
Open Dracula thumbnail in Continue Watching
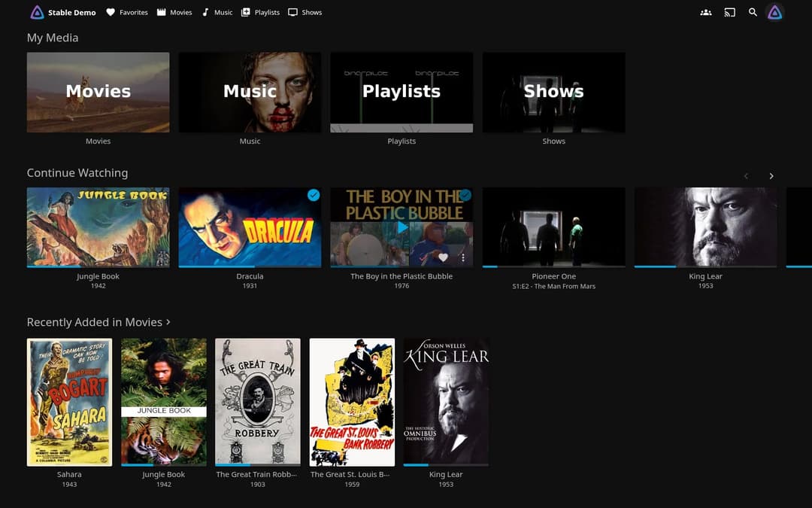(x=250, y=227)
